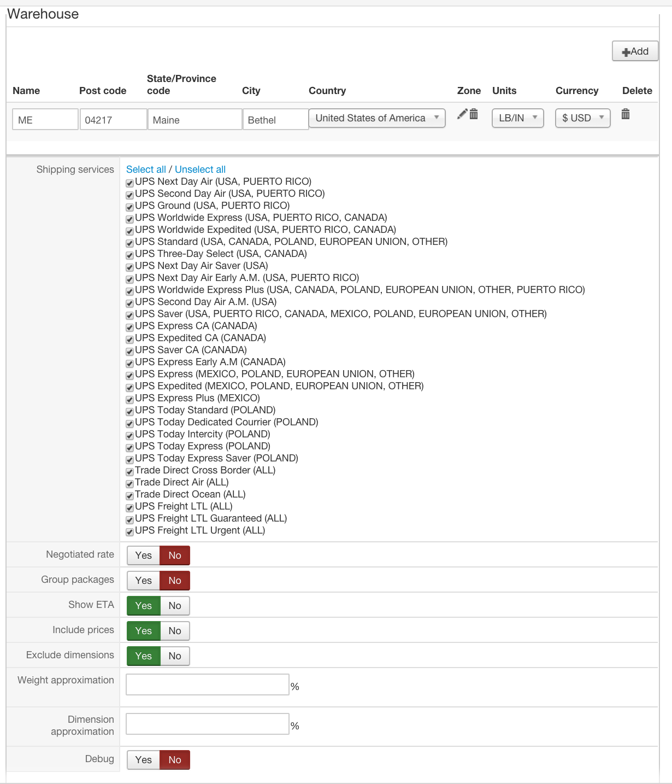
Task: Uncheck Trade Direct Ocean checkbox
Action: (130, 495)
